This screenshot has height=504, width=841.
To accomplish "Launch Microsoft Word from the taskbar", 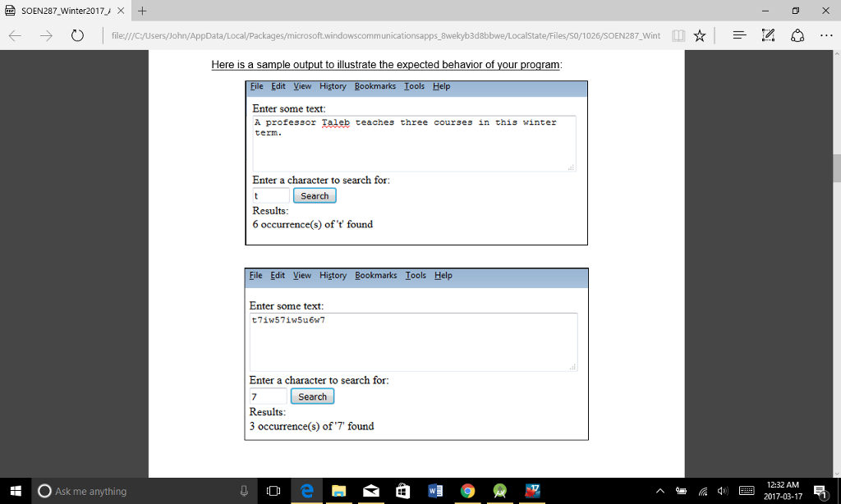I will pos(434,490).
